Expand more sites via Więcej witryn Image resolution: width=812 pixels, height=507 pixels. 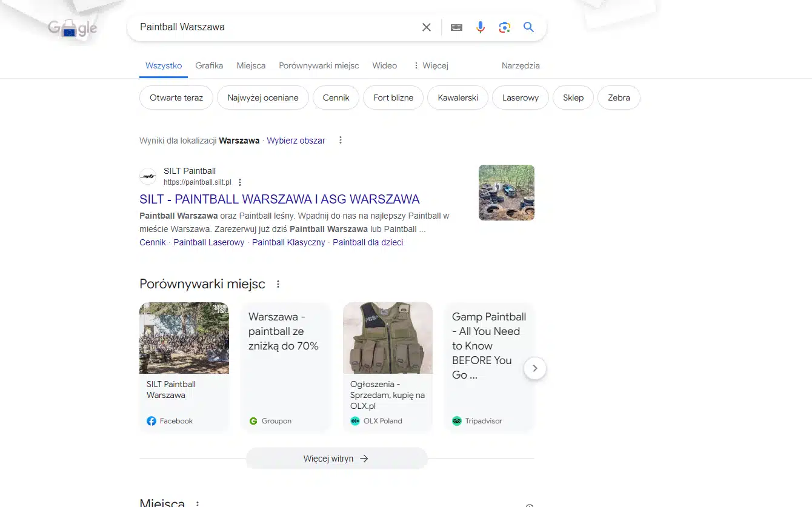click(336, 459)
